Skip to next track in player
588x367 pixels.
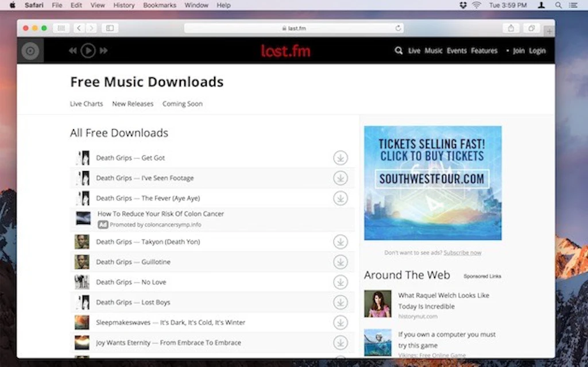103,51
